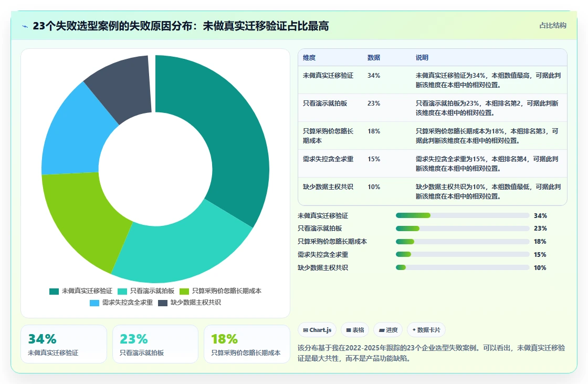Click the 18% value in table

374,131
